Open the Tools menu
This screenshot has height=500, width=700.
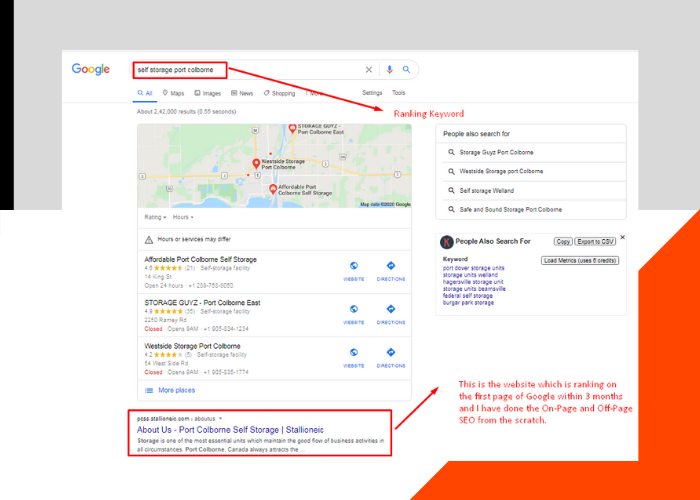(399, 93)
